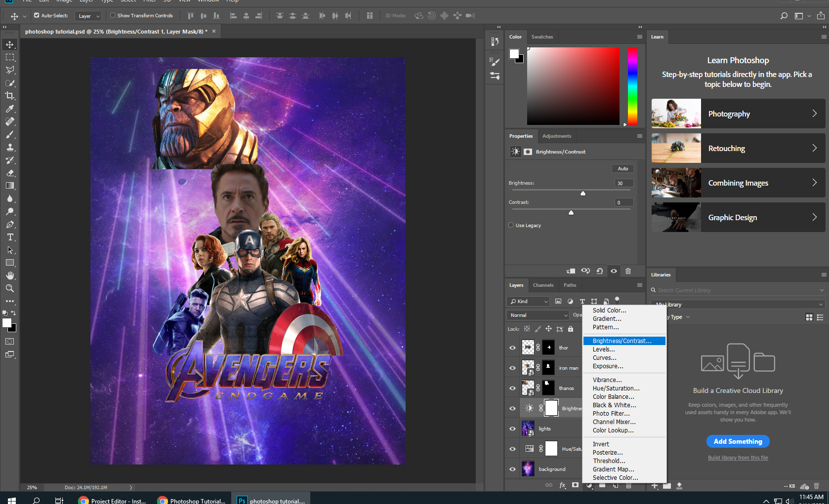Click the Add Something button
The height and width of the screenshot is (504, 829).
[x=738, y=441]
